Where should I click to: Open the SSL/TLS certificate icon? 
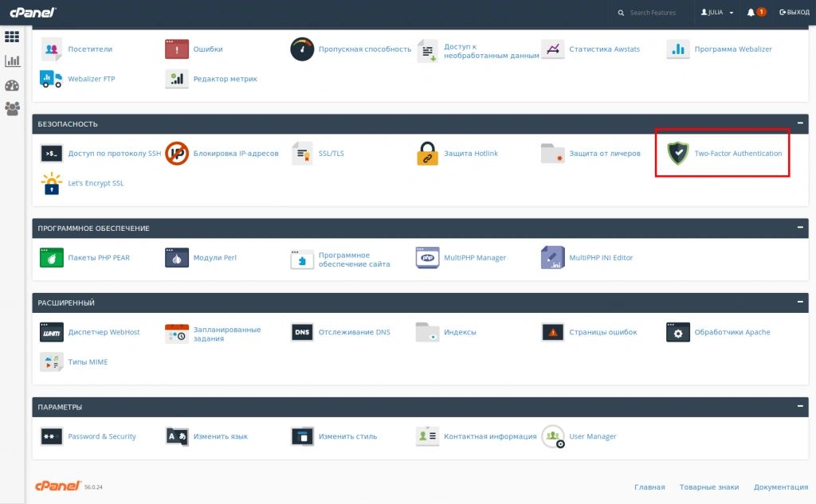(302, 154)
